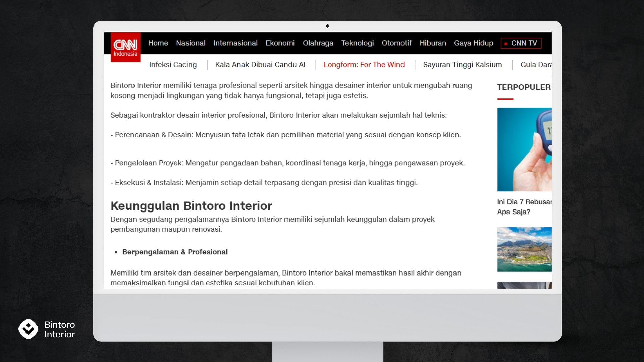Image resolution: width=644 pixels, height=362 pixels.
Task: Click the Bintoro Interior diamond logo
Action: pyautogui.click(x=28, y=329)
